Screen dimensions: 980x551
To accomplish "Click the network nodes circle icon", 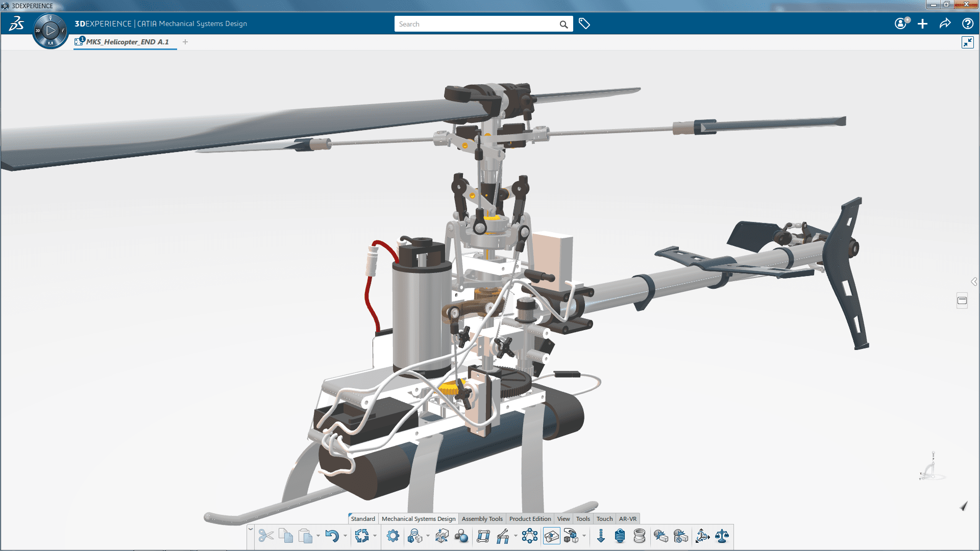I will coord(530,536).
